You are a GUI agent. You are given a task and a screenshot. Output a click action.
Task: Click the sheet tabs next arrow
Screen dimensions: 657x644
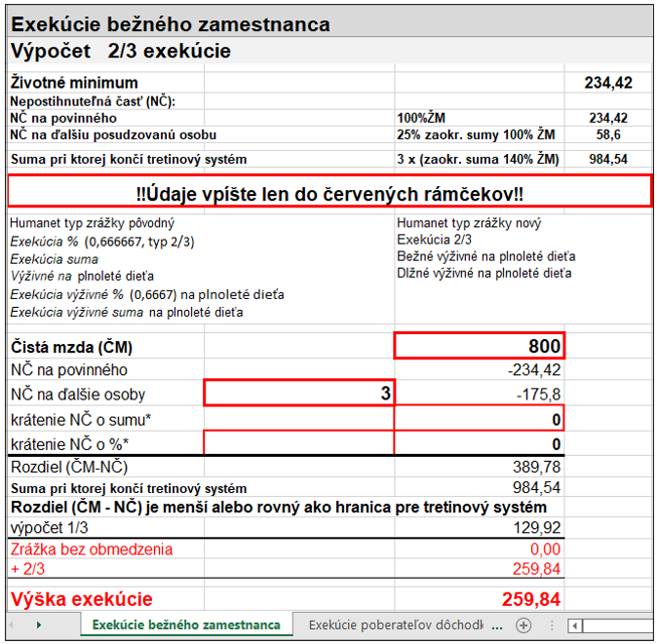(39, 625)
